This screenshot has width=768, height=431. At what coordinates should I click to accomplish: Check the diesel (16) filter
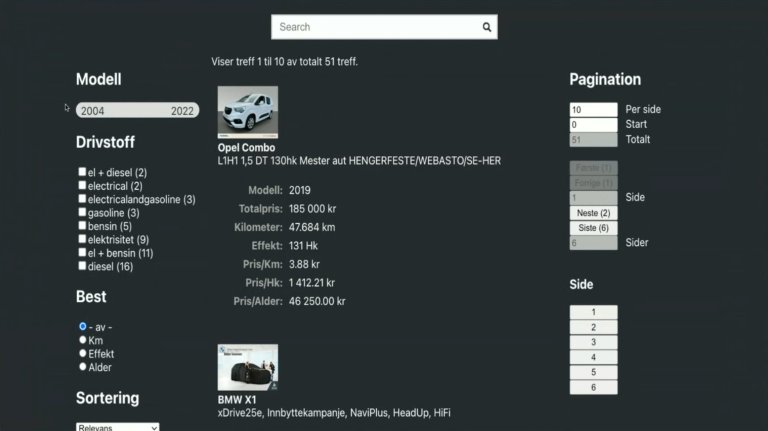click(x=82, y=266)
